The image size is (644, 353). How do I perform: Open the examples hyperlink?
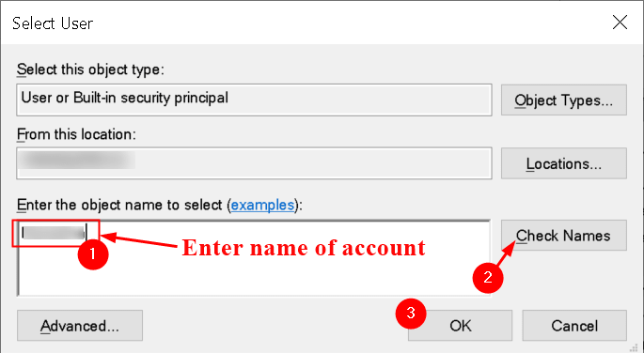click(262, 205)
